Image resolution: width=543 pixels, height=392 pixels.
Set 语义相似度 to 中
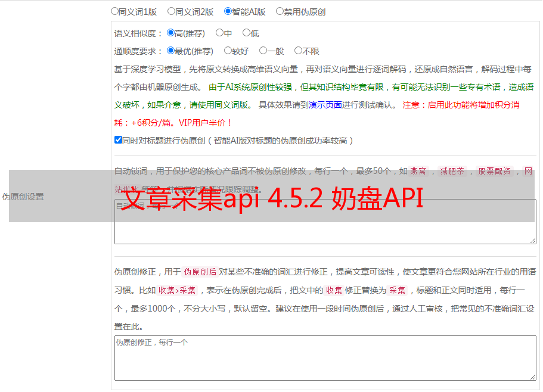[x=219, y=33]
